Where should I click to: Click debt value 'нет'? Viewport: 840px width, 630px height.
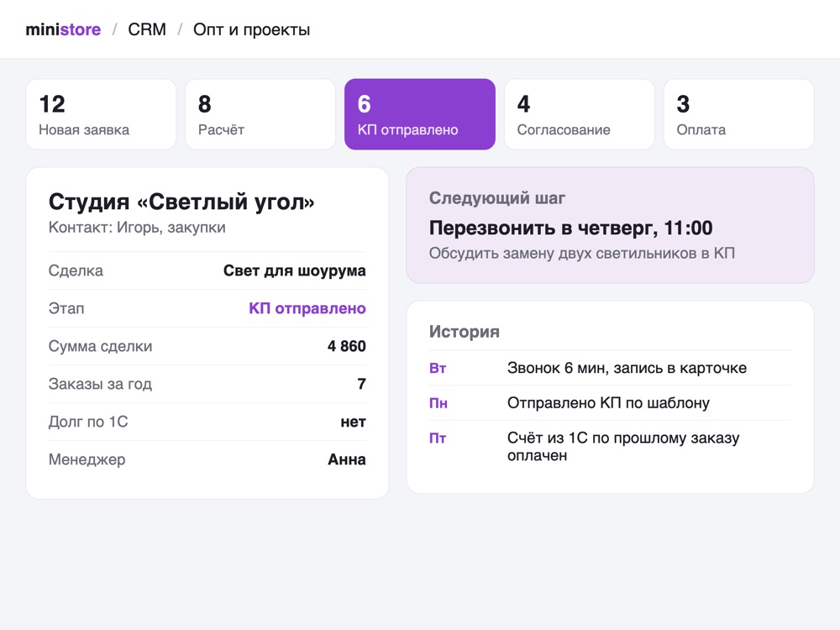point(353,423)
